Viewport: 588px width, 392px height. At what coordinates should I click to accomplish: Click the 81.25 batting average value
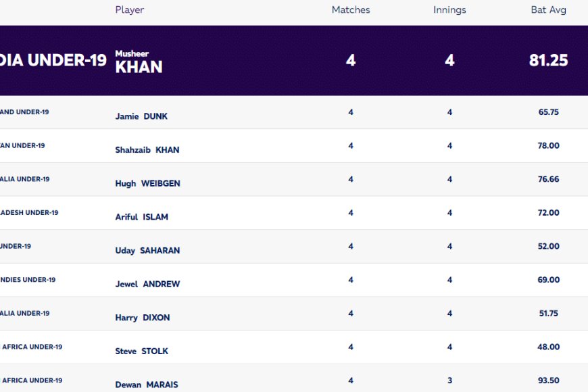click(x=548, y=60)
